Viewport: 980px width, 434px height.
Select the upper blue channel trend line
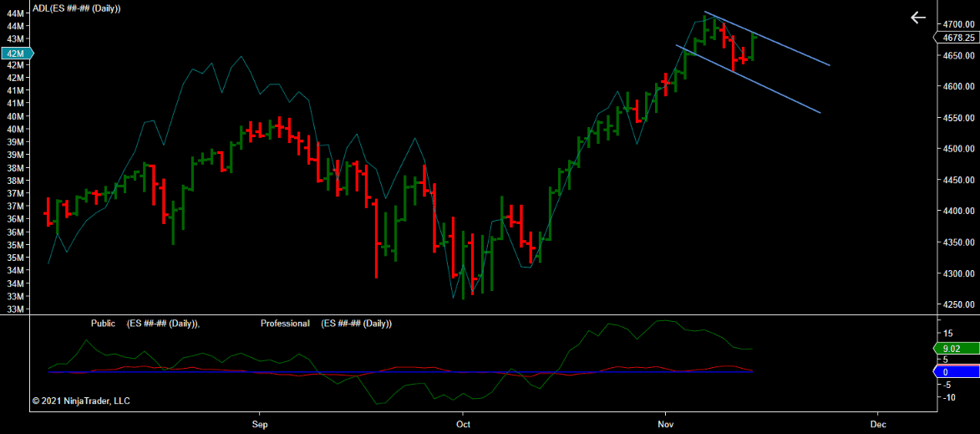tap(767, 38)
